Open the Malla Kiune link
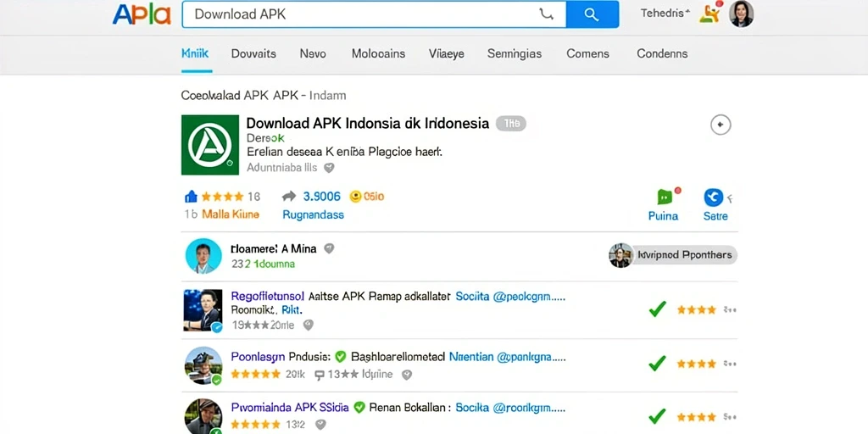The width and height of the screenshot is (868, 434). pyautogui.click(x=231, y=214)
